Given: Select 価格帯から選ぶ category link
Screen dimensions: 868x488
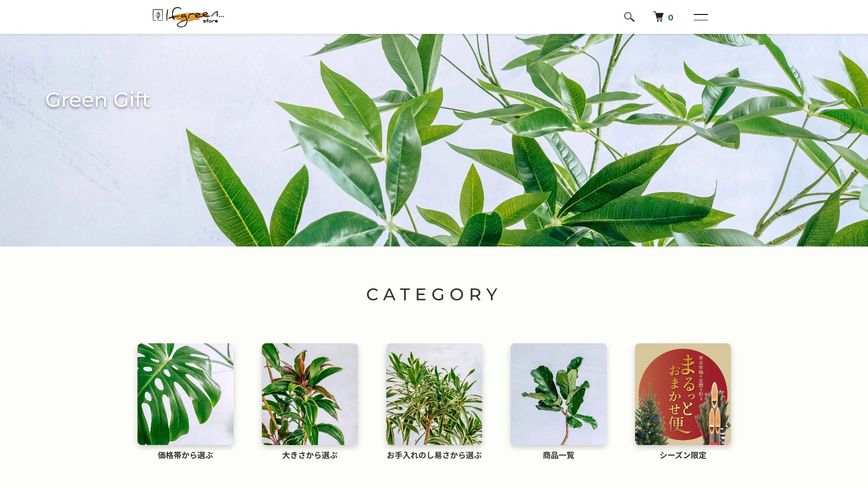Looking at the screenshot, I should (x=185, y=455).
